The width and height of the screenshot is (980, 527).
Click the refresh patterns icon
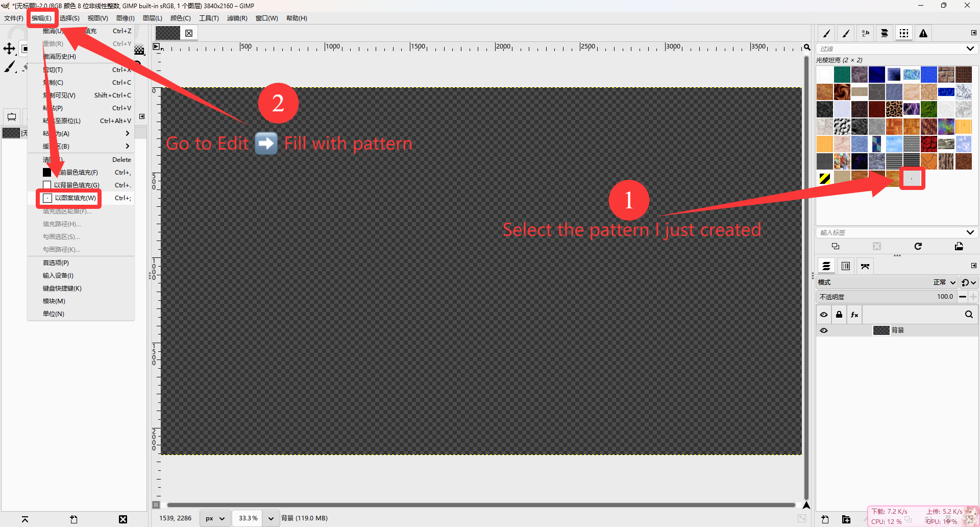click(918, 246)
